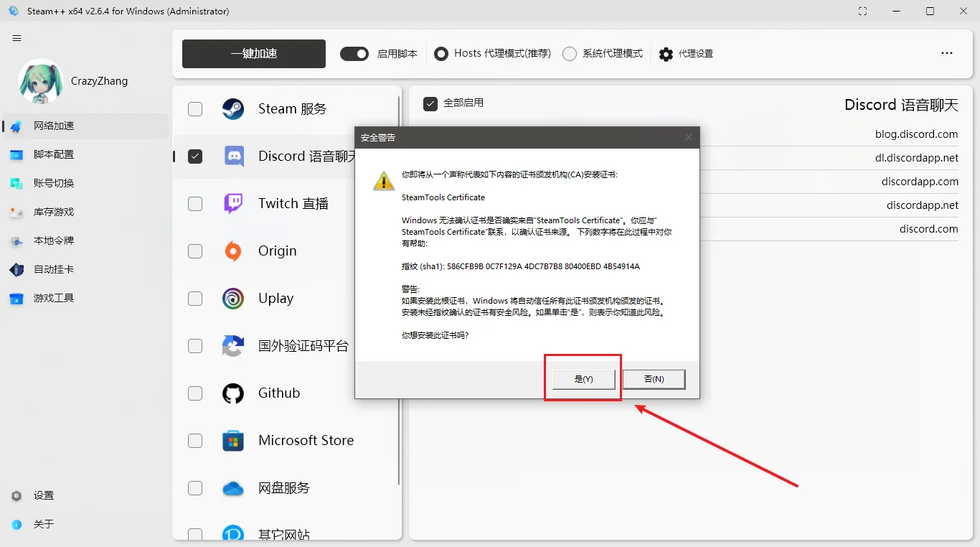Open the three-dot more options menu
980x547 pixels.
(x=947, y=53)
